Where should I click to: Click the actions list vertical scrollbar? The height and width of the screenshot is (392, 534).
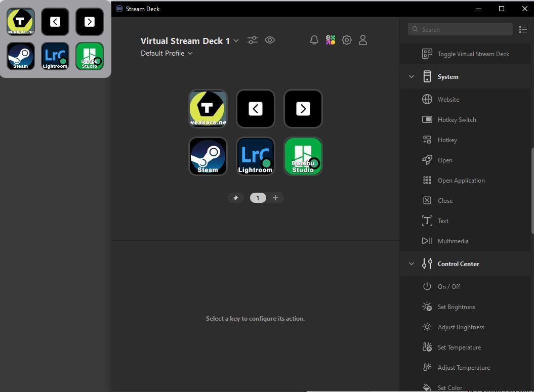click(532, 191)
